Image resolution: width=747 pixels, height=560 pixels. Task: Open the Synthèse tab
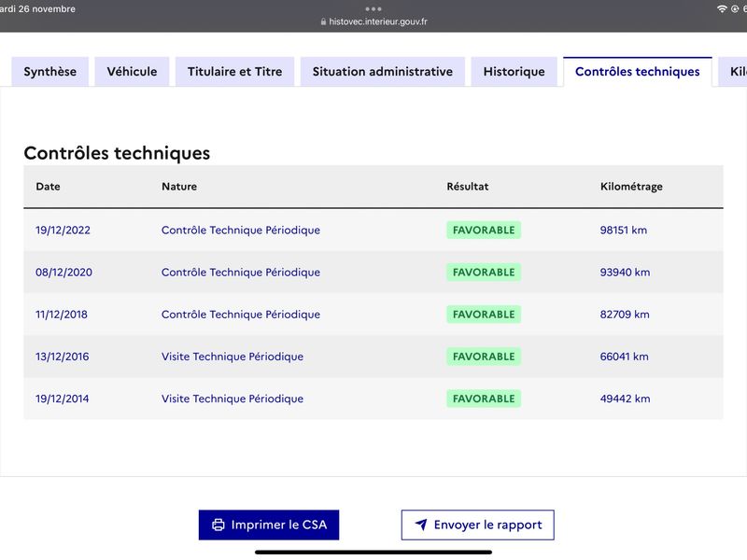[50, 72]
